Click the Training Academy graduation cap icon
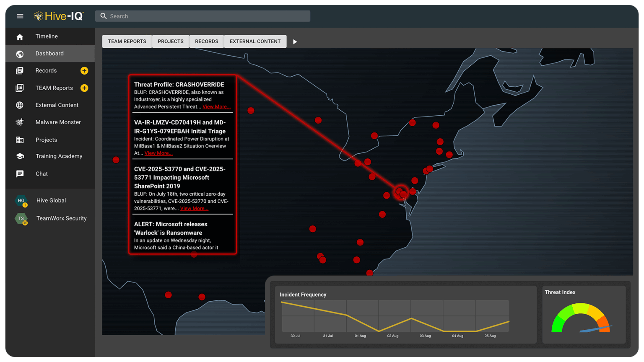The width and height of the screenshot is (644, 362). click(20, 156)
